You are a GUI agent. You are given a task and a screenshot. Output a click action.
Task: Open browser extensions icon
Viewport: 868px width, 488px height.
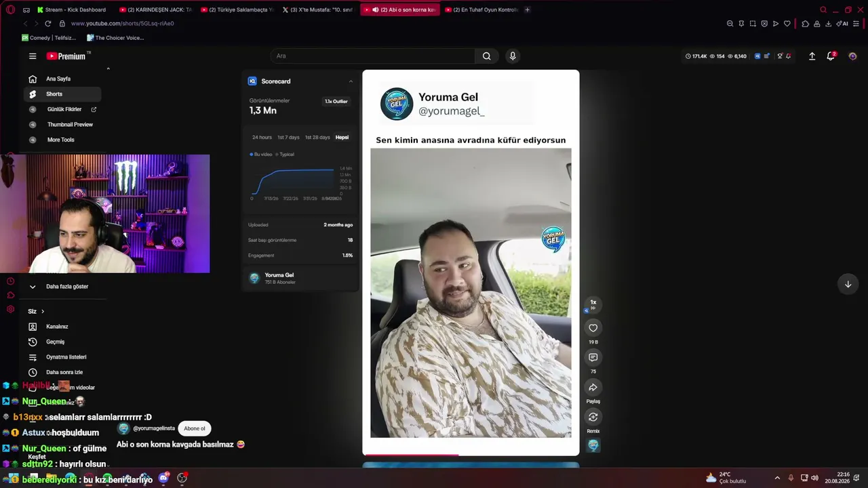tap(805, 24)
